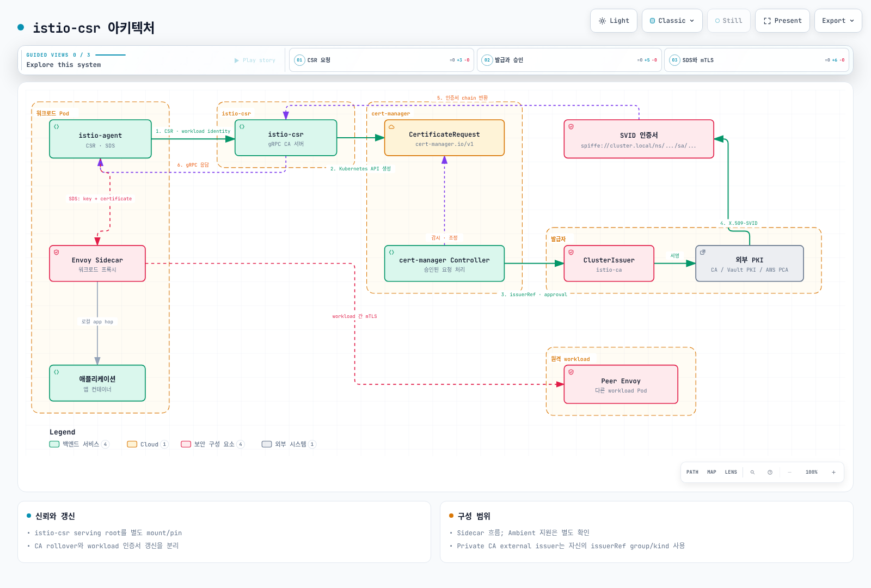Click the code icon on 애플리케이션 node
871x588 pixels.
click(57, 372)
